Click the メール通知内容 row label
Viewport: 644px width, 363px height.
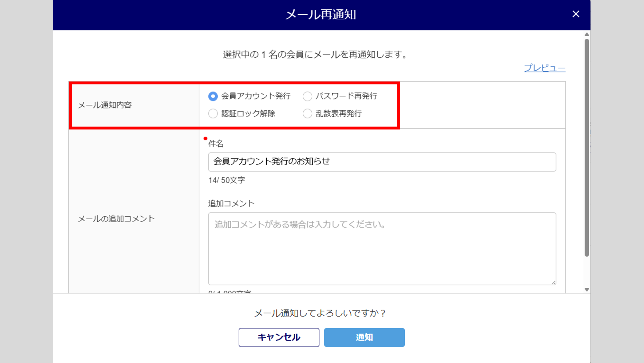105,105
